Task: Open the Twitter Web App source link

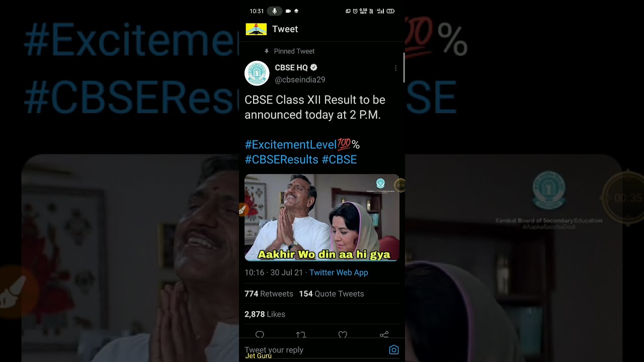Action: (x=339, y=273)
